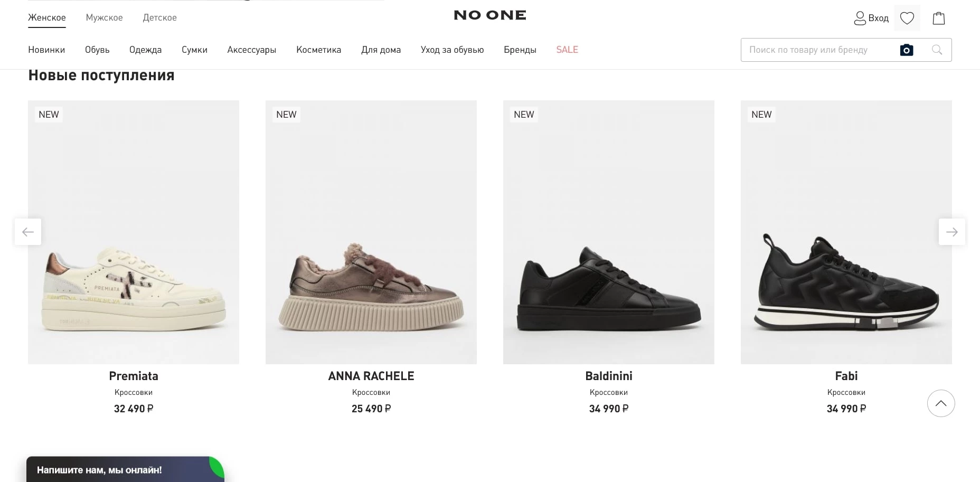
Task: Open the shopping bag icon
Action: tap(938, 18)
